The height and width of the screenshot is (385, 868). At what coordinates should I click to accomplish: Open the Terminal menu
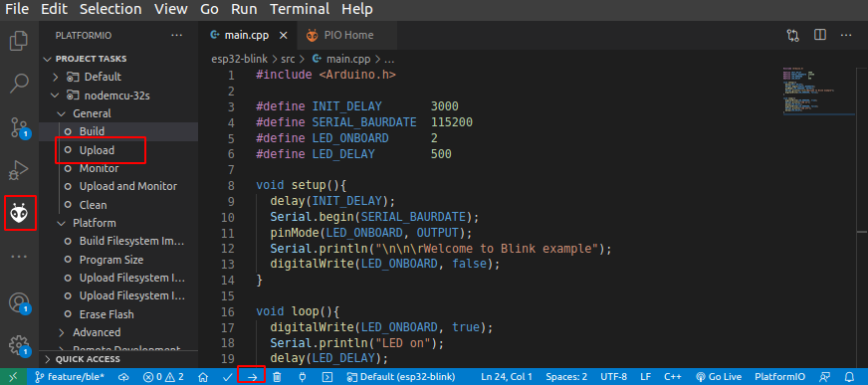300,9
